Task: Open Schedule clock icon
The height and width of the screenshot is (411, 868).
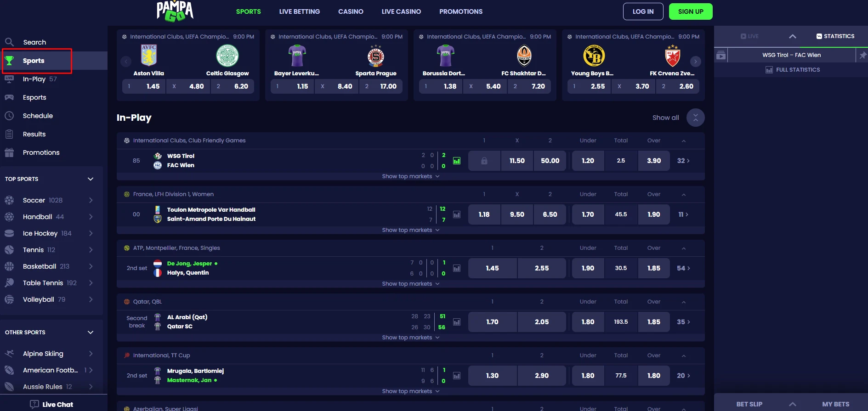Action: pyautogui.click(x=9, y=116)
